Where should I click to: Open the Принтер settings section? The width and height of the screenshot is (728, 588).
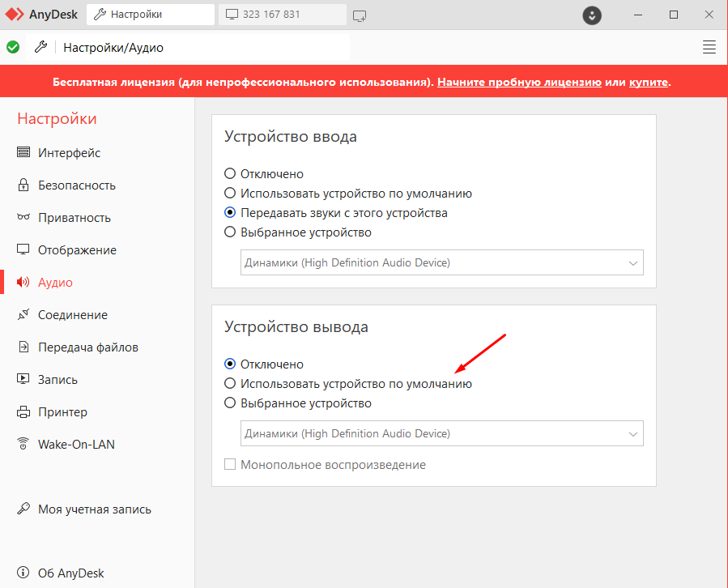click(x=62, y=412)
